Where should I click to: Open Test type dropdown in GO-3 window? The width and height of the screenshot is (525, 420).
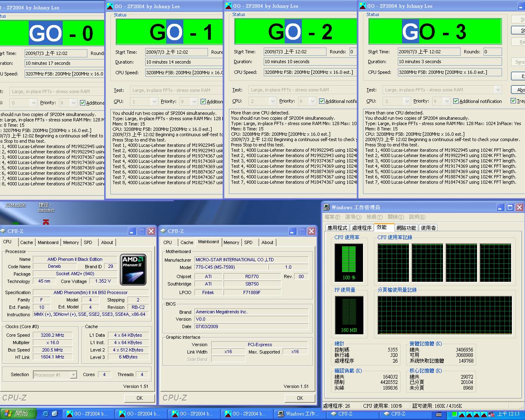click(498, 90)
